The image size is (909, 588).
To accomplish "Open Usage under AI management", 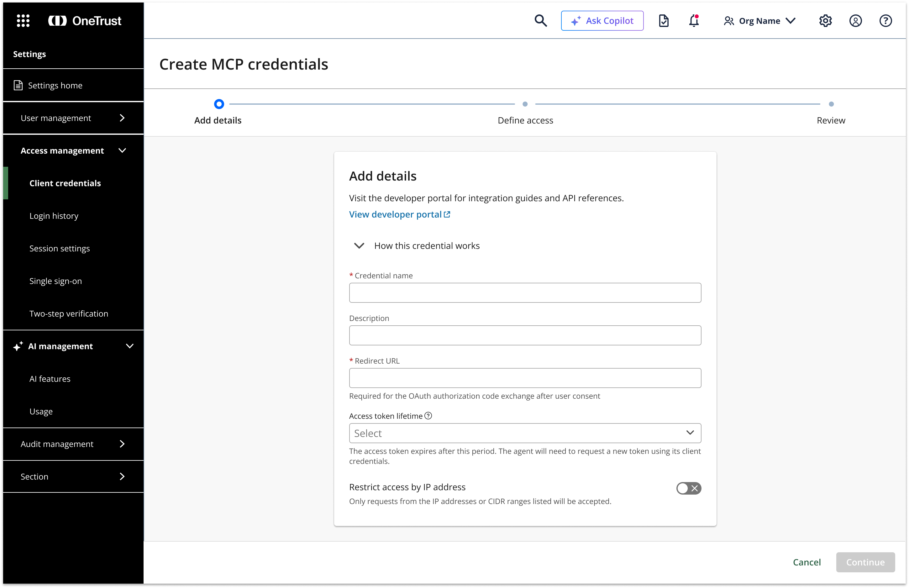I will [x=73, y=411].
